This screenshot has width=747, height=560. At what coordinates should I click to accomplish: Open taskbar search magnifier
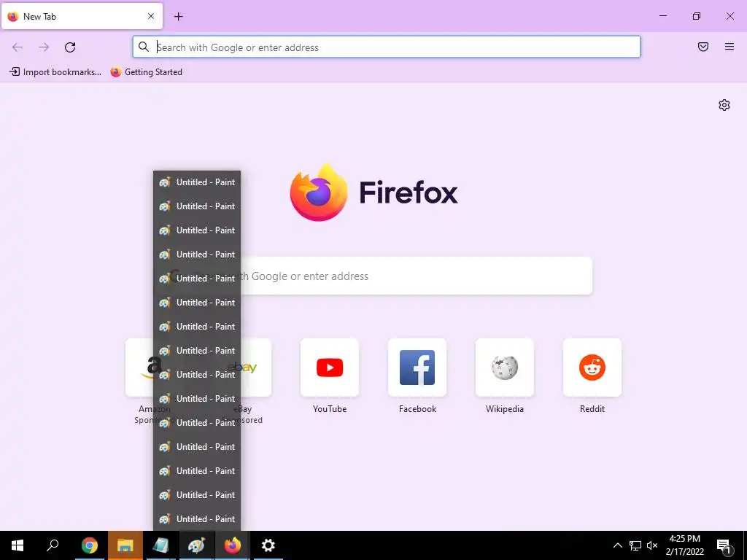point(53,545)
